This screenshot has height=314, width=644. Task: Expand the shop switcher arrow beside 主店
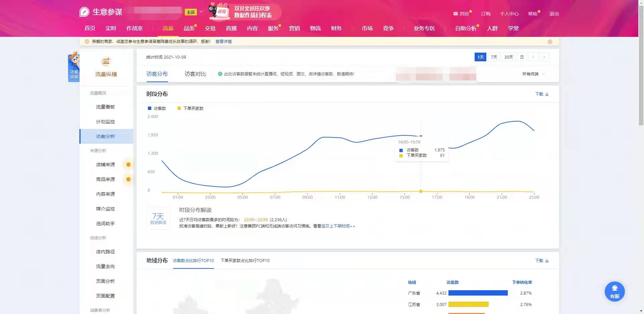click(x=201, y=12)
